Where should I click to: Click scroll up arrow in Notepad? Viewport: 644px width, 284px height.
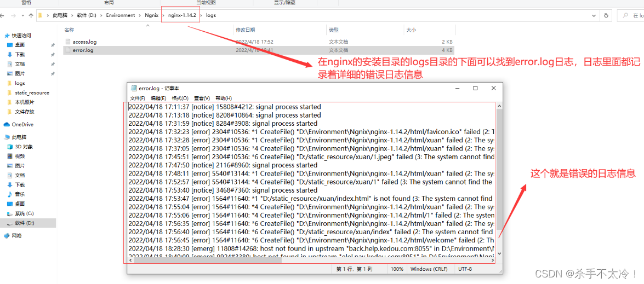pos(499,106)
